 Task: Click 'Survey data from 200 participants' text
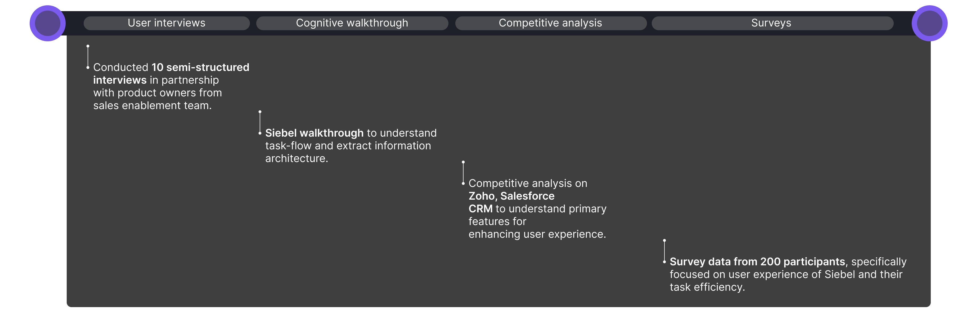[757, 262]
